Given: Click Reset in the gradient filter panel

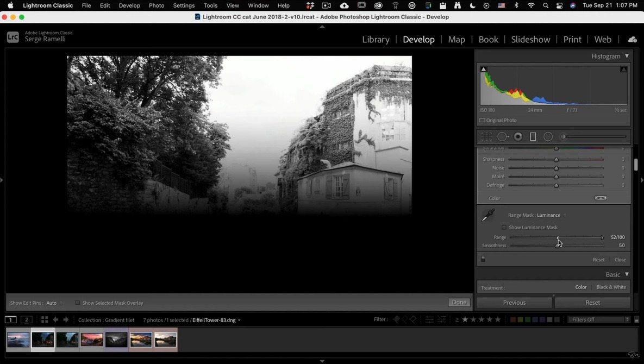Looking at the screenshot, I should (x=598, y=260).
